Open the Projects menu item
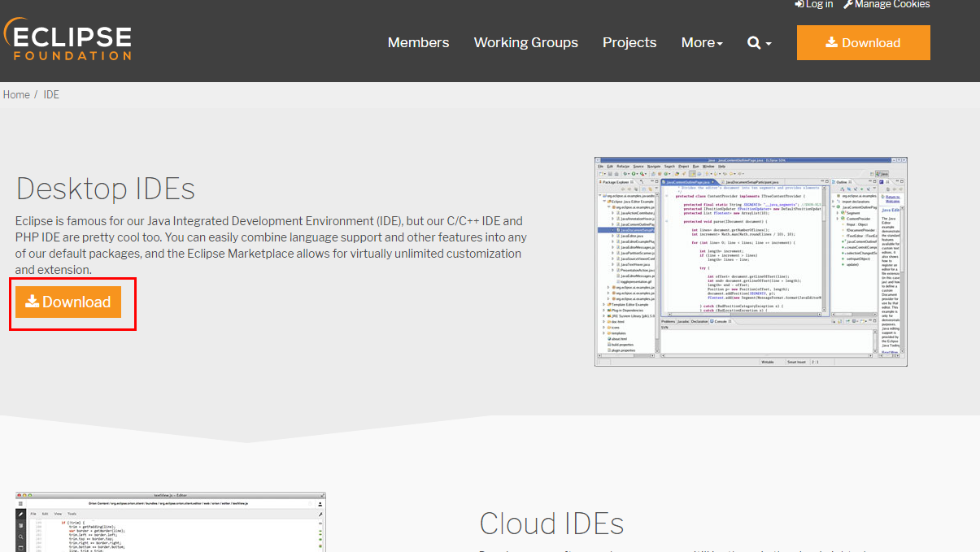Screen dimensions: 980x552 click(x=629, y=42)
